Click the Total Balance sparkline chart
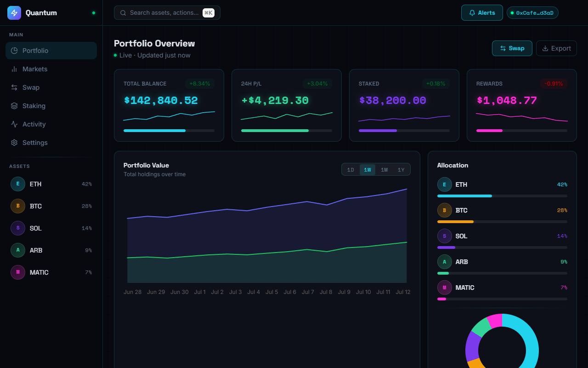 tap(169, 116)
